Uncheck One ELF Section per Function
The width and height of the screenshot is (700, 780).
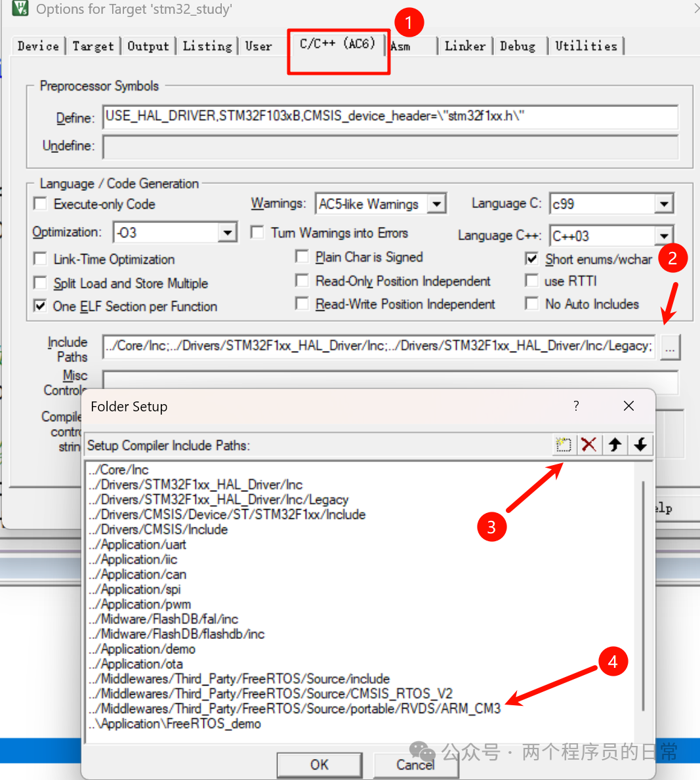[x=40, y=306]
